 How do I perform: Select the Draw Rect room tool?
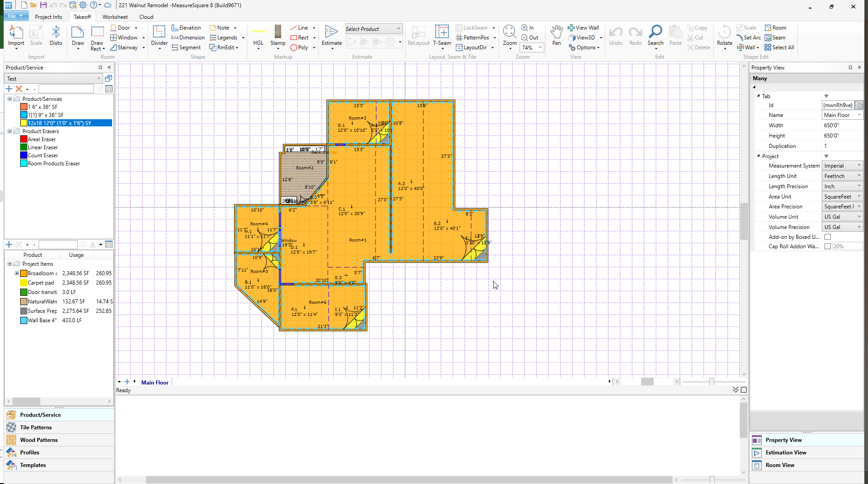[97, 33]
